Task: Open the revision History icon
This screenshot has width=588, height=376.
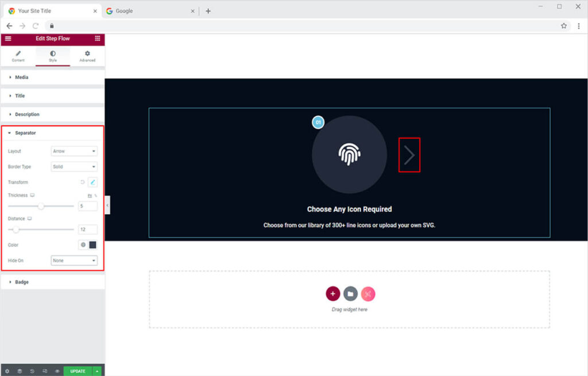Action: pyautogui.click(x=32, y=371)
